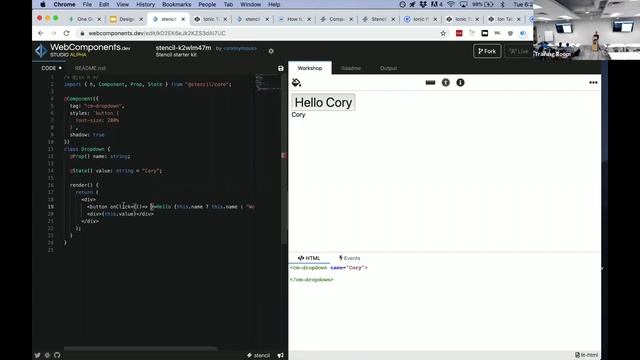The image size is (640, 360).
Task: Open the README.md tab
Action: [x=90, y=68]
